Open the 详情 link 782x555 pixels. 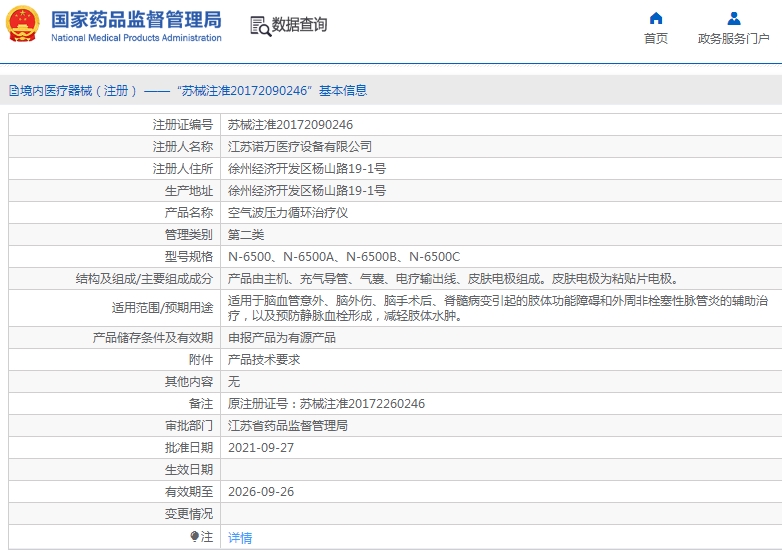(x=240, y=538)
